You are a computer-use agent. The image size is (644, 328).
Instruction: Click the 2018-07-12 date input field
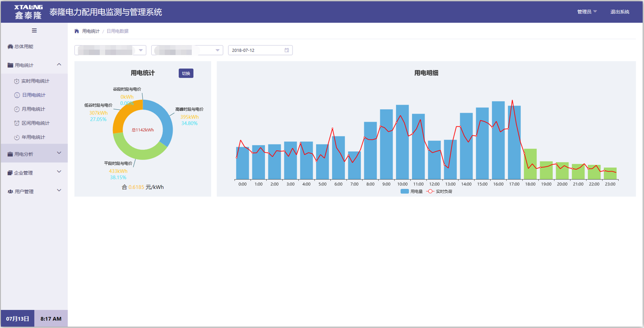coord(256,50)
